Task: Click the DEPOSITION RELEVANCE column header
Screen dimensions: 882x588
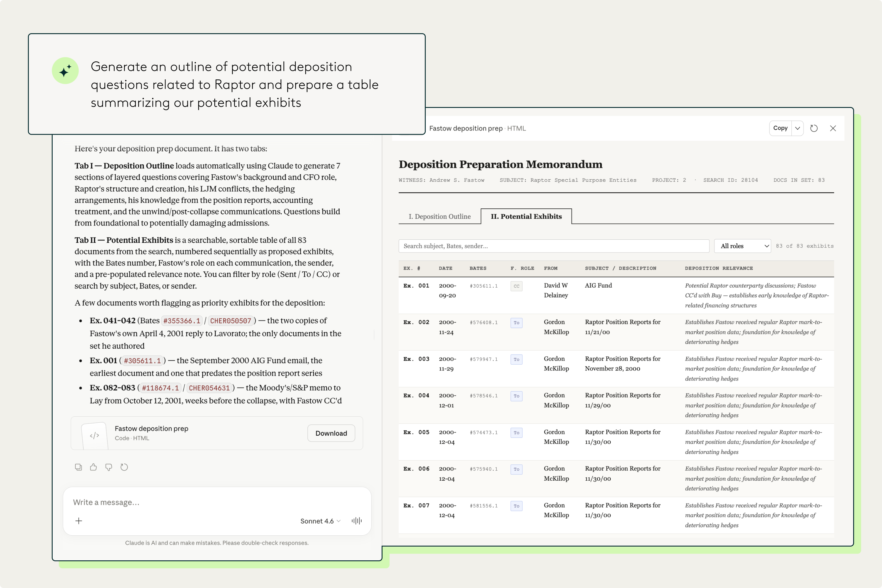Action: pos(719,268)
